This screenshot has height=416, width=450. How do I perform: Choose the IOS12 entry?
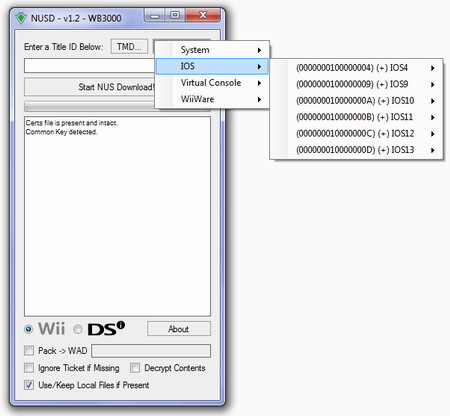click(357, 134)
